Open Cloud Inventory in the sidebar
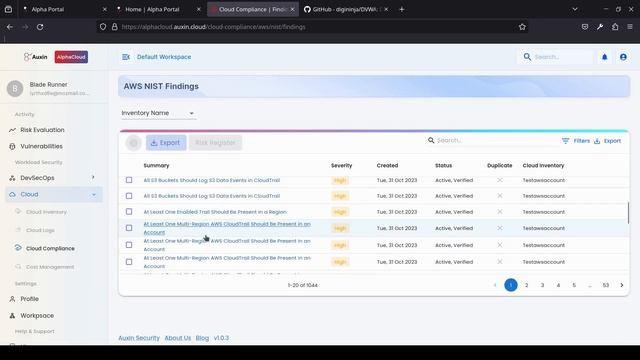The image size is (640, 360). point(46,212)
